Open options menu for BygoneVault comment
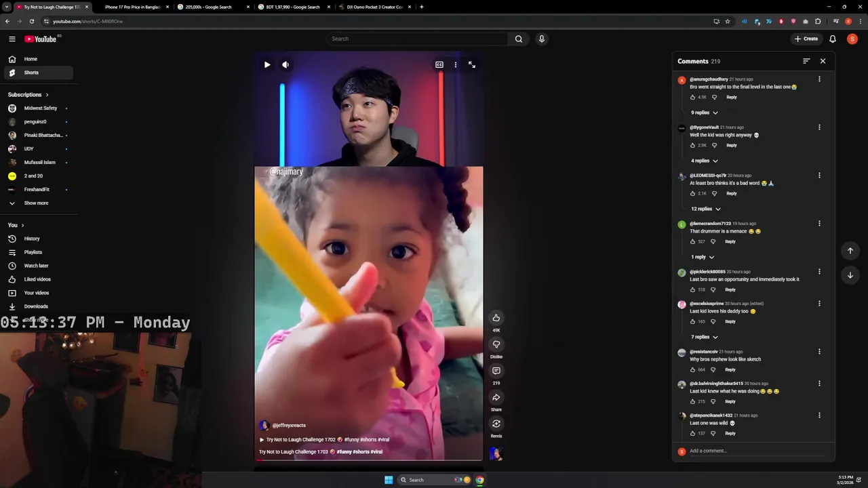Image resolution: width=868 pixels, height=488 pixels. pos(819,127)
